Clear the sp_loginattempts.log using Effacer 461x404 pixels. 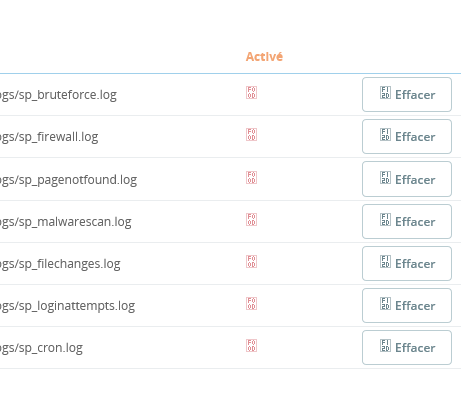[407, 306]
